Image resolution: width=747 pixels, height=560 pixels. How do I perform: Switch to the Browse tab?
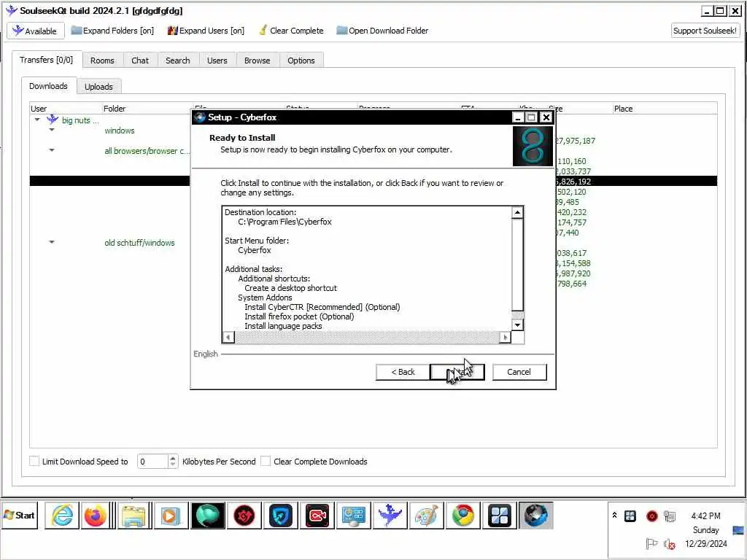coord(258,61)
